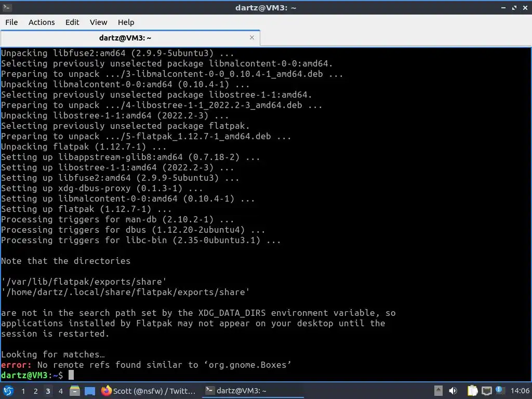Minimize the terminal window
The height and width of the screenshot is (399, 532).
(503, 7)
